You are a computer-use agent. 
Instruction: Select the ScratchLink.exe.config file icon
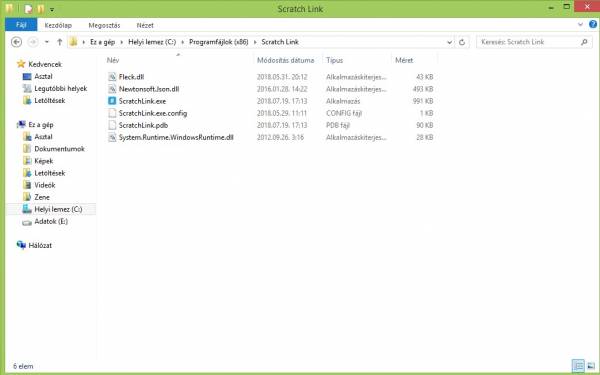tap(112, 113)
